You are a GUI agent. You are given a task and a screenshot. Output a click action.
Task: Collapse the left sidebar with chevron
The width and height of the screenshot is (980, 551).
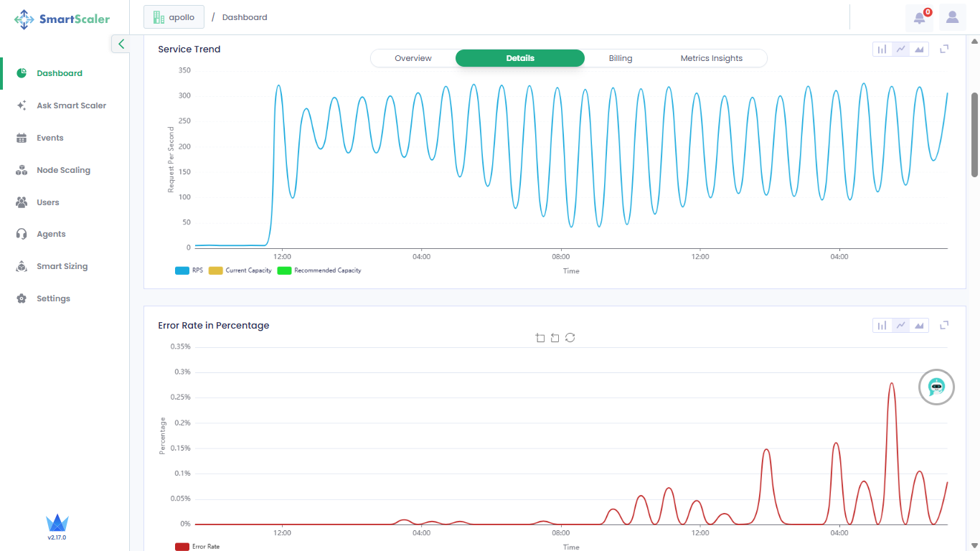coord(121,44)
